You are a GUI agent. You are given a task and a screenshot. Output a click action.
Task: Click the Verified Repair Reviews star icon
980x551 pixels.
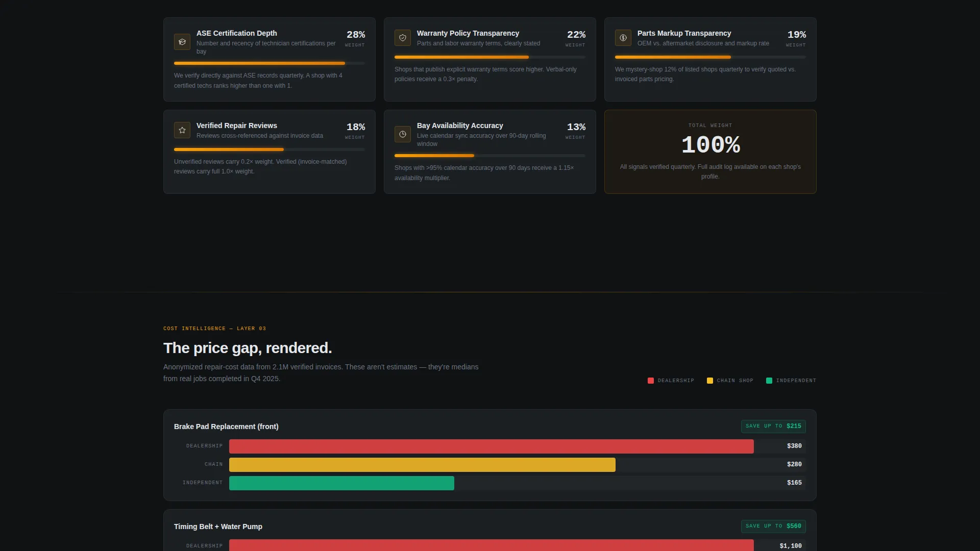click(182, 130)
